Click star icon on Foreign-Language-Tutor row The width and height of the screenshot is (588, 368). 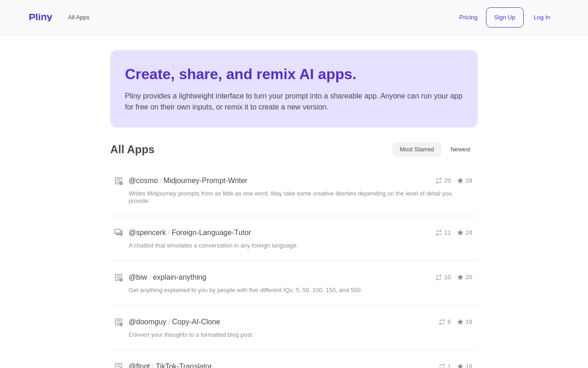460,233
